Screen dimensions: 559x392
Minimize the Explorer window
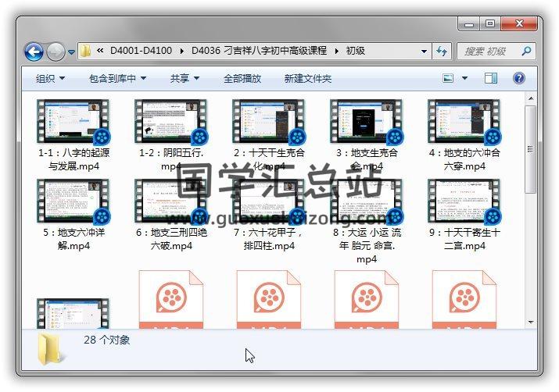pos(469,24)
